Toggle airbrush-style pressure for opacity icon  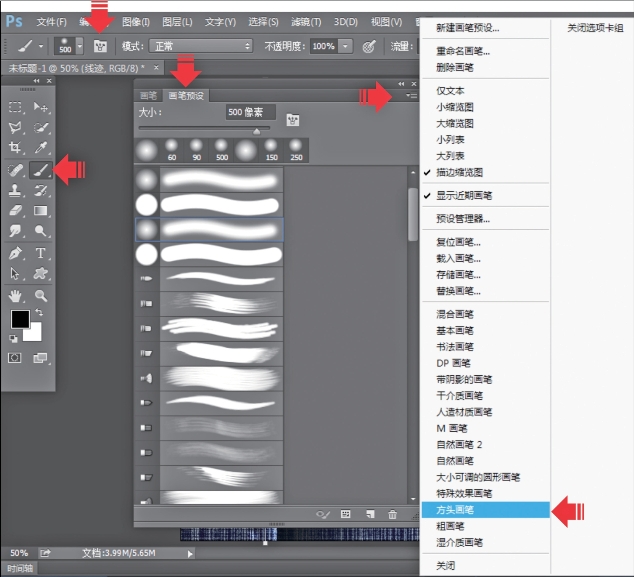(x=368, y=46)
